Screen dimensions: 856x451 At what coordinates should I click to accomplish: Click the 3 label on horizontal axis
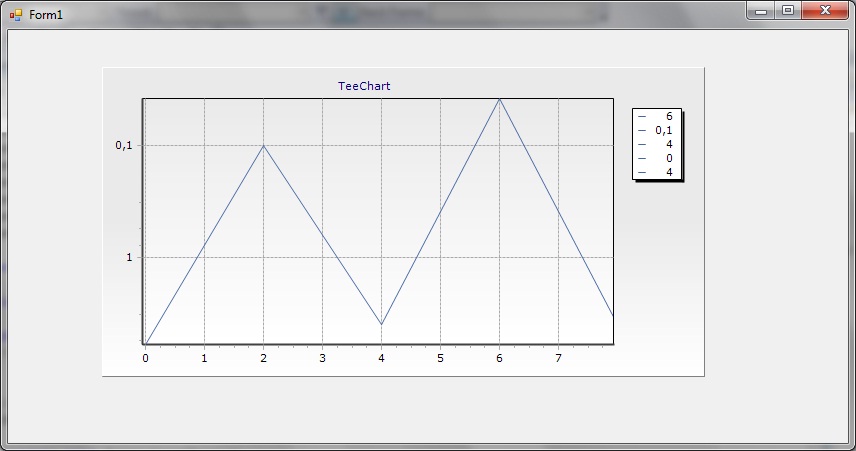(x=322, y=358)
